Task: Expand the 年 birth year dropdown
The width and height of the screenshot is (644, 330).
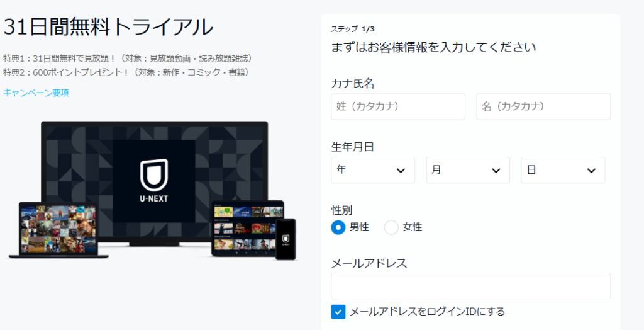Action: [372, 170]
